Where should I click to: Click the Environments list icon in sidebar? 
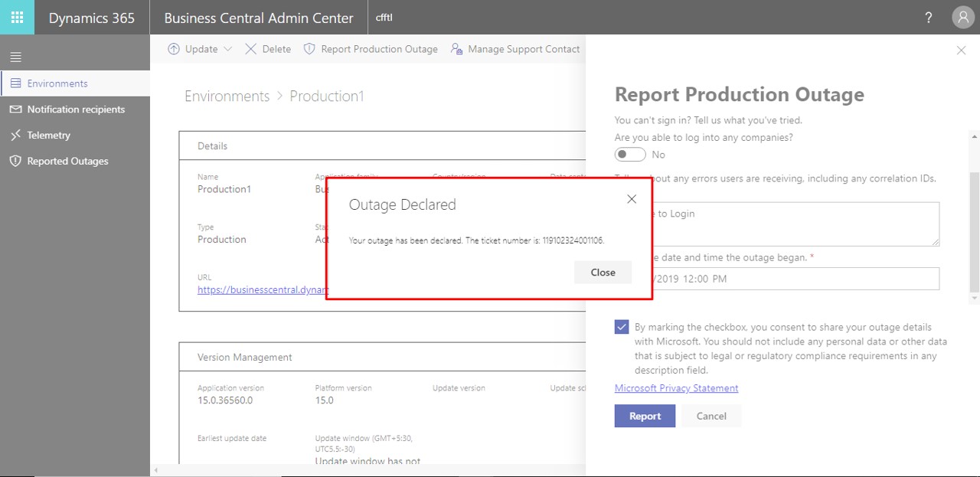[x=15, y=83]
